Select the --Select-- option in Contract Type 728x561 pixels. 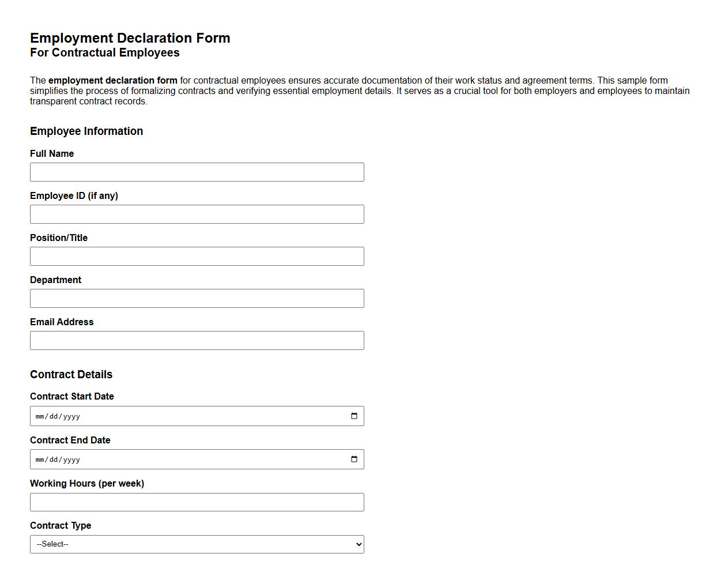197,544
